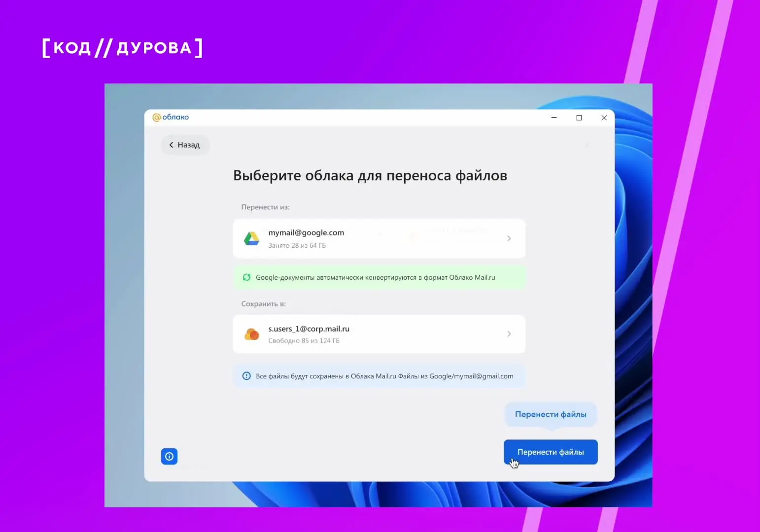The image size is (760, 532).
Task: Click the Google Drive icon
Action: [x=251, y=238]
